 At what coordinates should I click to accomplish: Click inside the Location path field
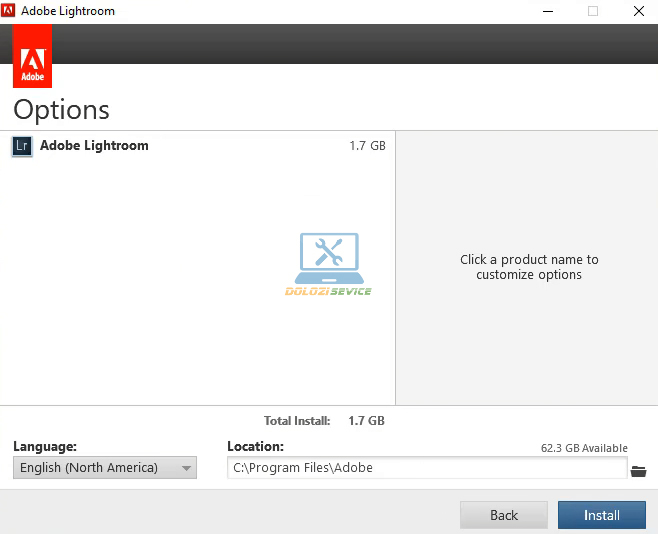[x=427, y=468]
